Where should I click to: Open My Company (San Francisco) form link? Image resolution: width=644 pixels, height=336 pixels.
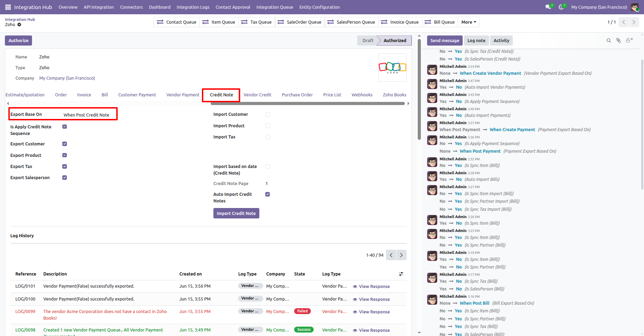pos(67,78)
